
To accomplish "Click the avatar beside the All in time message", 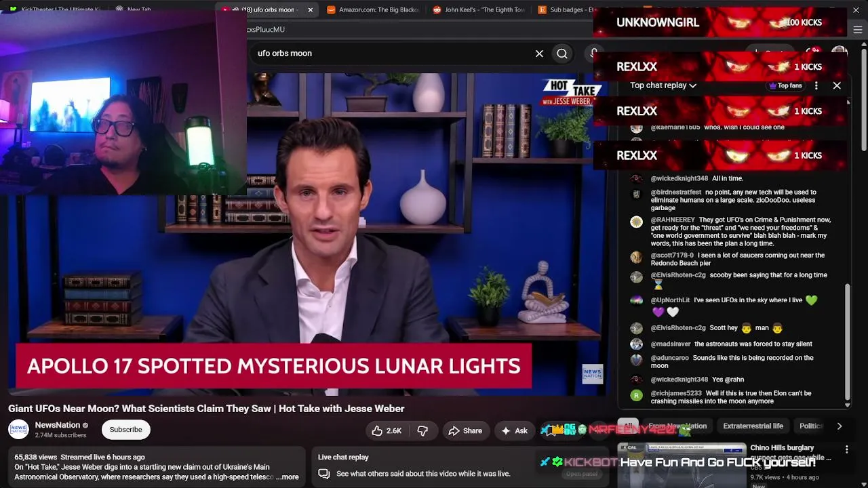I will [636, 179].
